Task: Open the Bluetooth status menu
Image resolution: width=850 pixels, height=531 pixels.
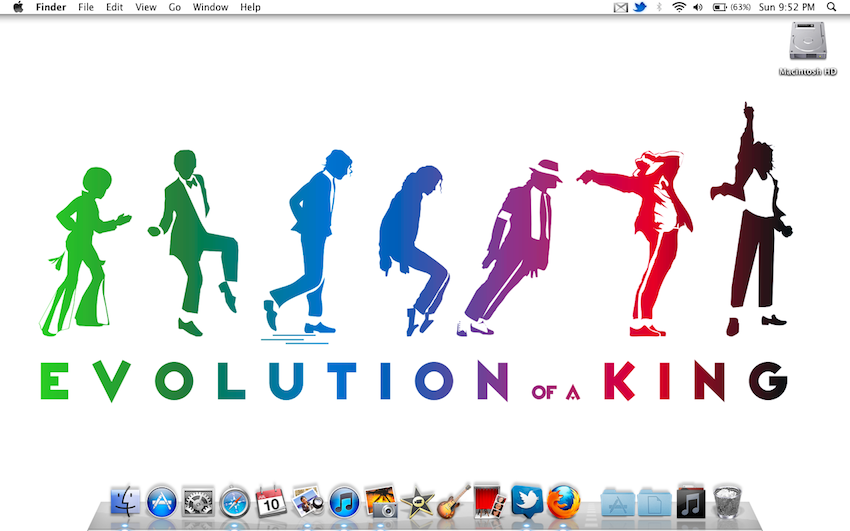Action: (x=659, y=7)
